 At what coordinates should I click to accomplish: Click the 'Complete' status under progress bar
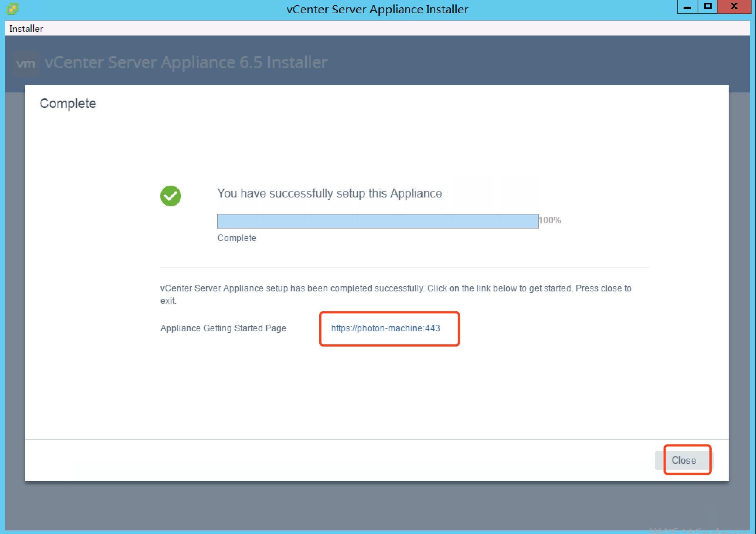click(x=236, y=238)
